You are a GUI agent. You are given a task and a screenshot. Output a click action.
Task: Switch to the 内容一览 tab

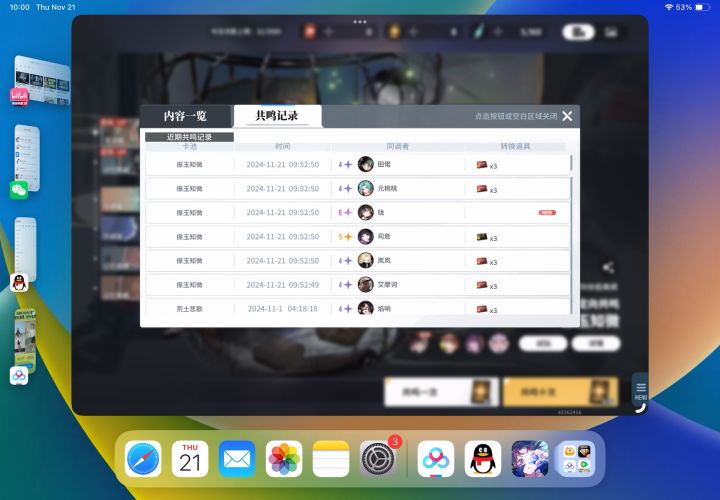click(185, 116)
